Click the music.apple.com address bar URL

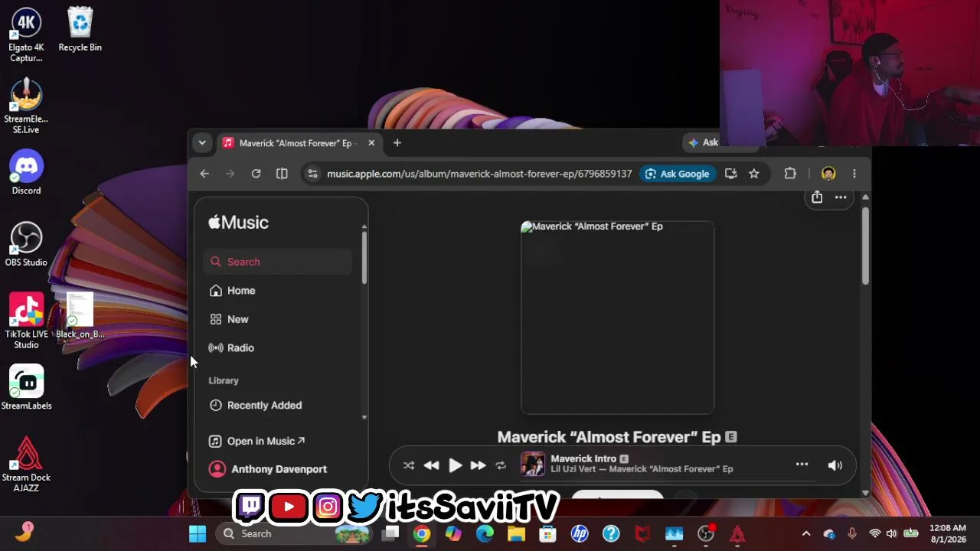tap(479, 174)
